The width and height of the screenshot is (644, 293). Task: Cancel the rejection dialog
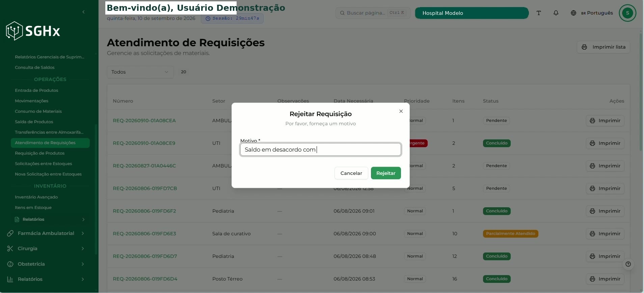(351, 173)
